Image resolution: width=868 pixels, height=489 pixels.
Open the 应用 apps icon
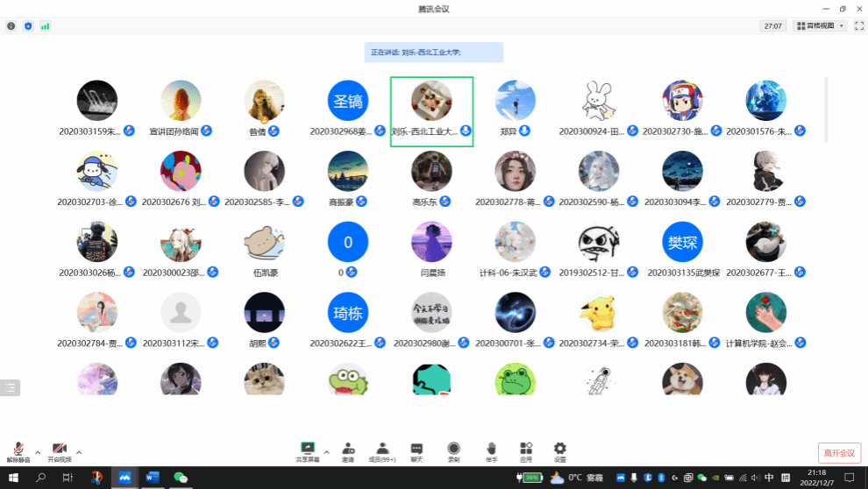525,450
